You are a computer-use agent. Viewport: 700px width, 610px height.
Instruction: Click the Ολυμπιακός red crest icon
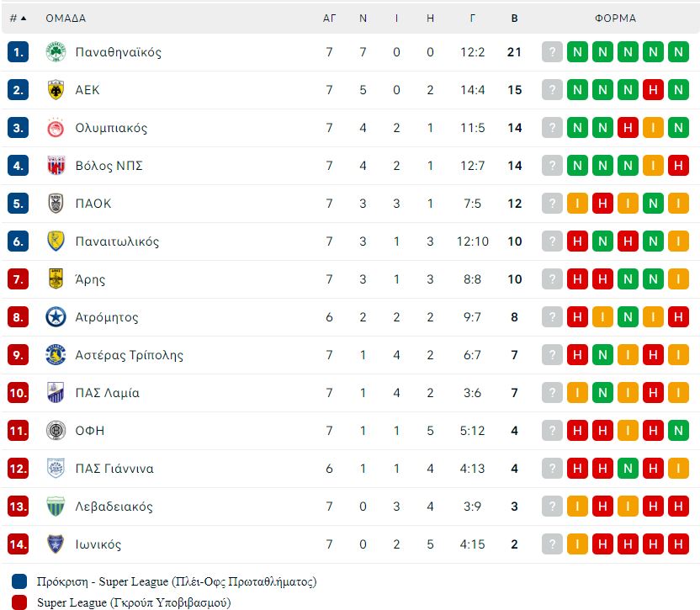56,128
